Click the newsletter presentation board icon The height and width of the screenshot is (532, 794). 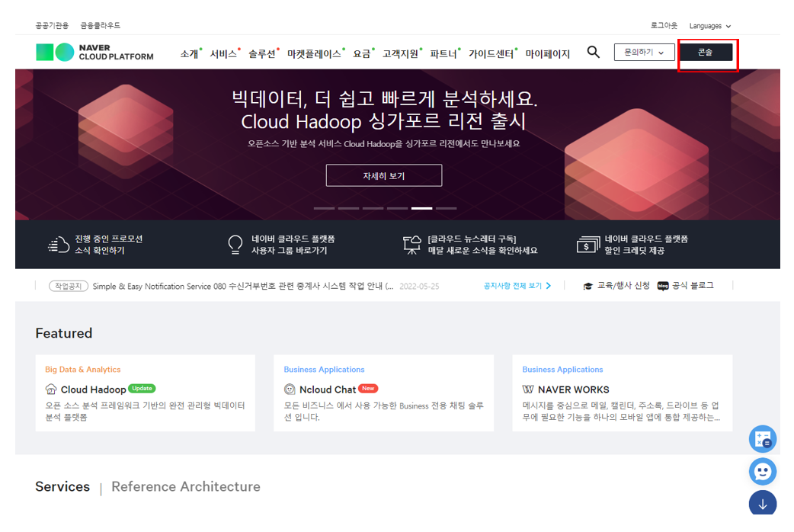[411, 245]
